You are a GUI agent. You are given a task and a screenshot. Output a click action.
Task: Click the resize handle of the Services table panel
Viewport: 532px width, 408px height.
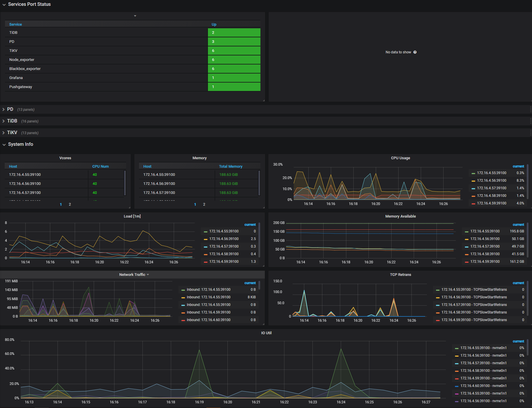coord(263,100)
